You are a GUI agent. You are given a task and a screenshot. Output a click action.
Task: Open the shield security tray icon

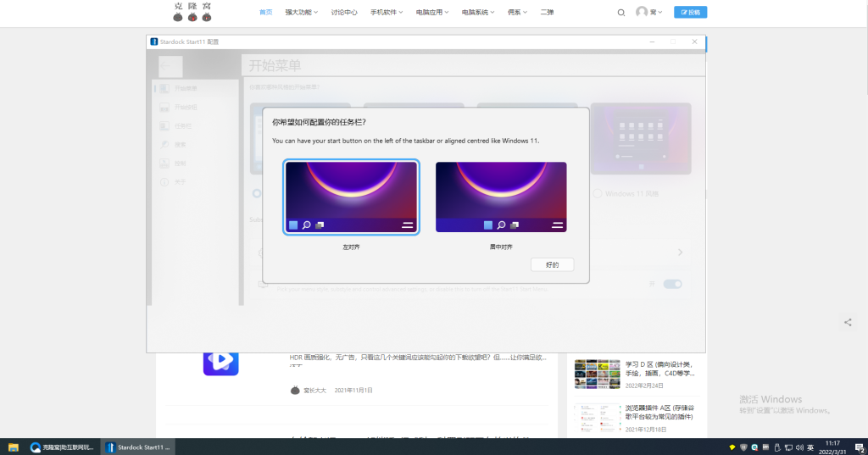(743, 447)
